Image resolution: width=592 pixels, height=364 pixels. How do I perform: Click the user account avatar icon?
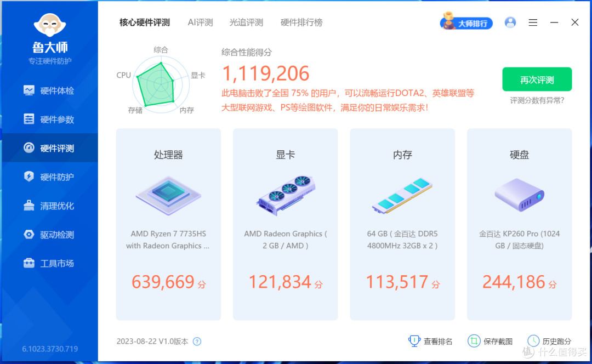point(510,22)
